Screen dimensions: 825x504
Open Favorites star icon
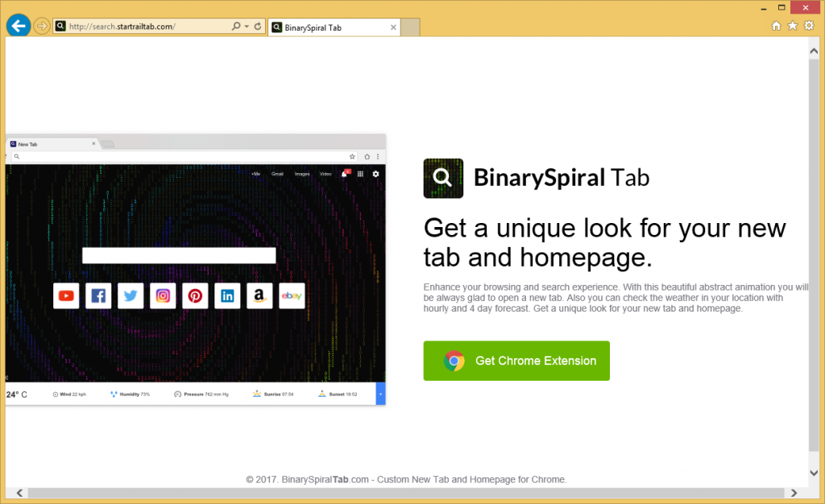(793, 26)
